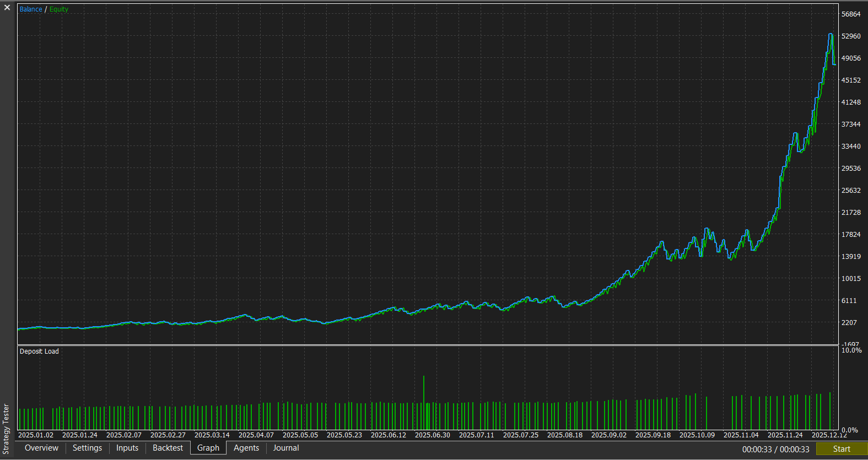
Task: Click the elapsed time 00:00:33 / 00:00:33
Action: tap(775, 450)
